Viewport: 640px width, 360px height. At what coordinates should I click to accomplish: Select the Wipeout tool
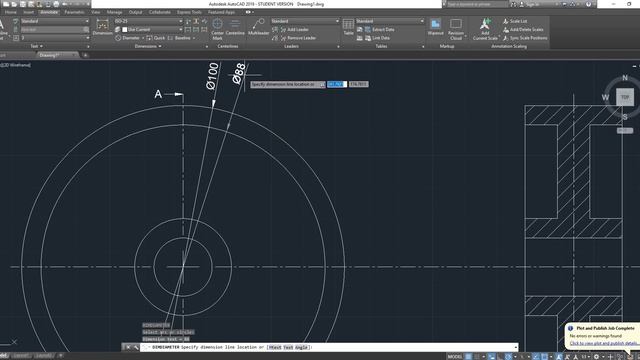(436, 27)
